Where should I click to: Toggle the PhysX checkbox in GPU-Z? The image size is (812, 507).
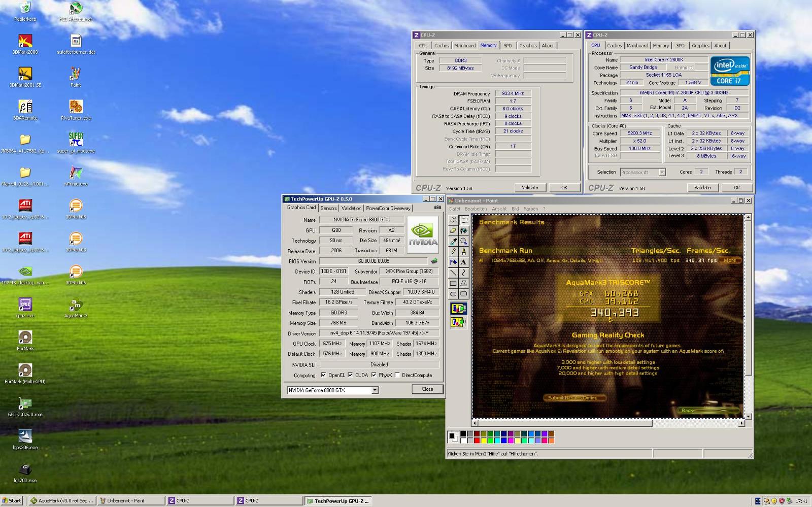[x=374, y=375]
